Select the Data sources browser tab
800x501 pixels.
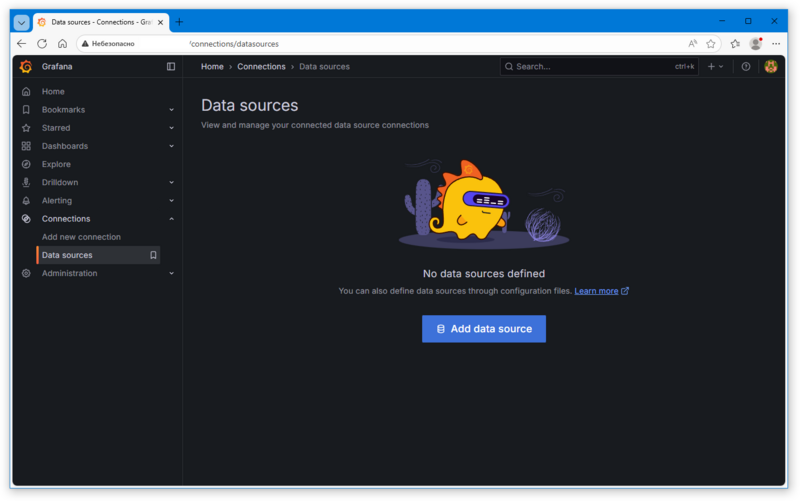[101, 22]
